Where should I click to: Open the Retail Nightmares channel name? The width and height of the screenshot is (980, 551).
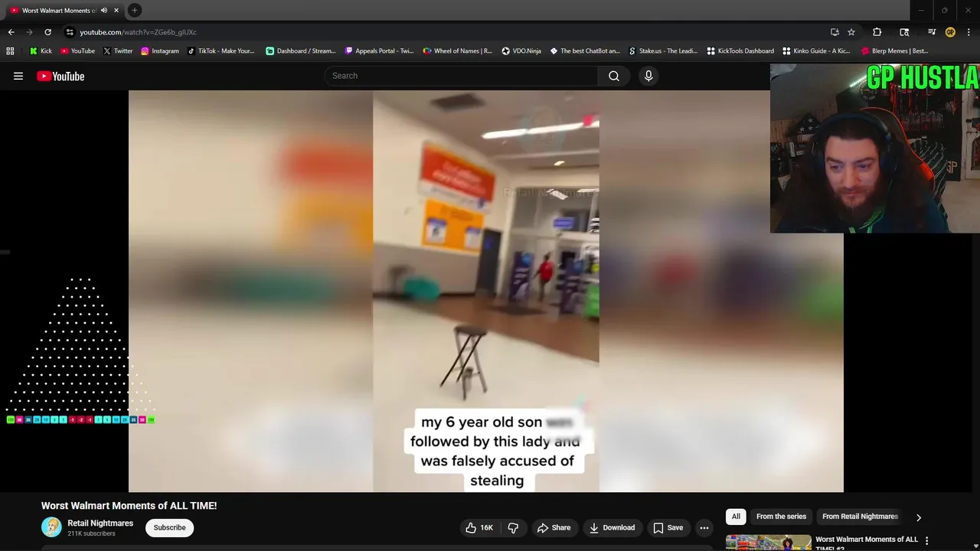(100, 523)
